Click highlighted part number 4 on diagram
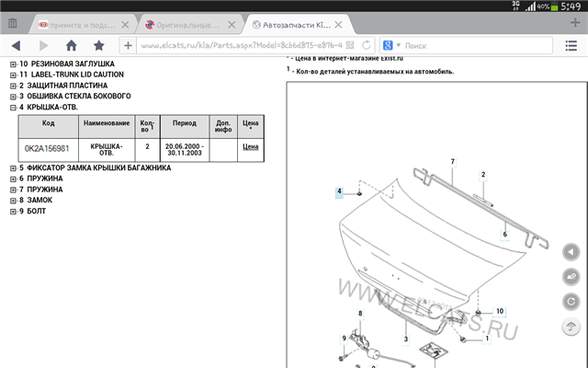Image resolution: width=588 pixels, height=368 pixels. 339,191
